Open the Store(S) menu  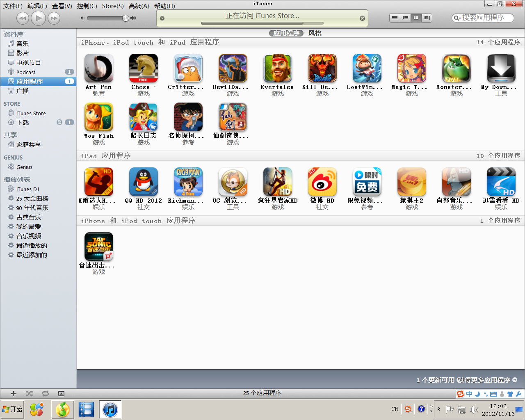click(x=113, y=6)
